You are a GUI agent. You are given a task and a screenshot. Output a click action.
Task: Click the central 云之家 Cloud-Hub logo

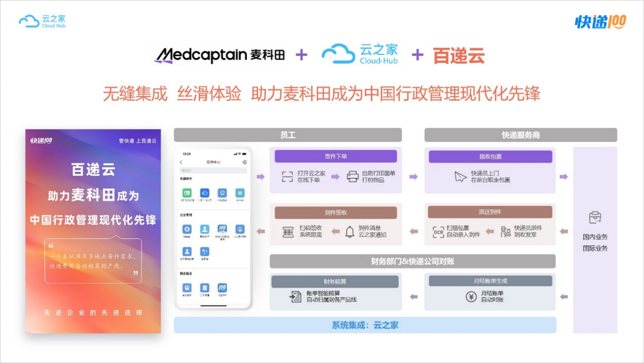360,54
